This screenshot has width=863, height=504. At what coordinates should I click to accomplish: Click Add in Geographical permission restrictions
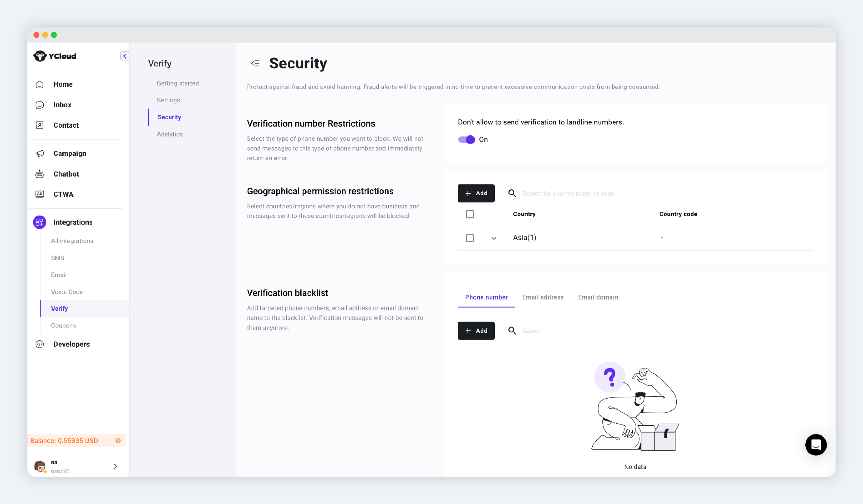[476, 194]
